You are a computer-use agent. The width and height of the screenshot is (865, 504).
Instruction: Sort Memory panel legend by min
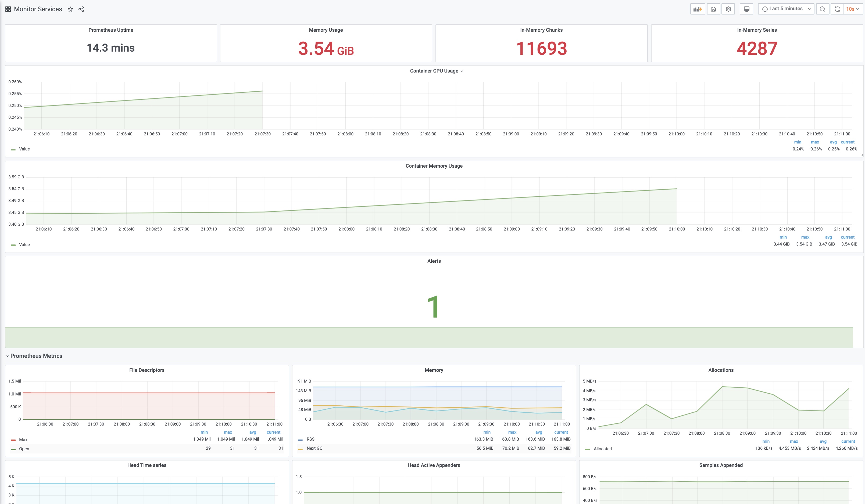point(487,433)
